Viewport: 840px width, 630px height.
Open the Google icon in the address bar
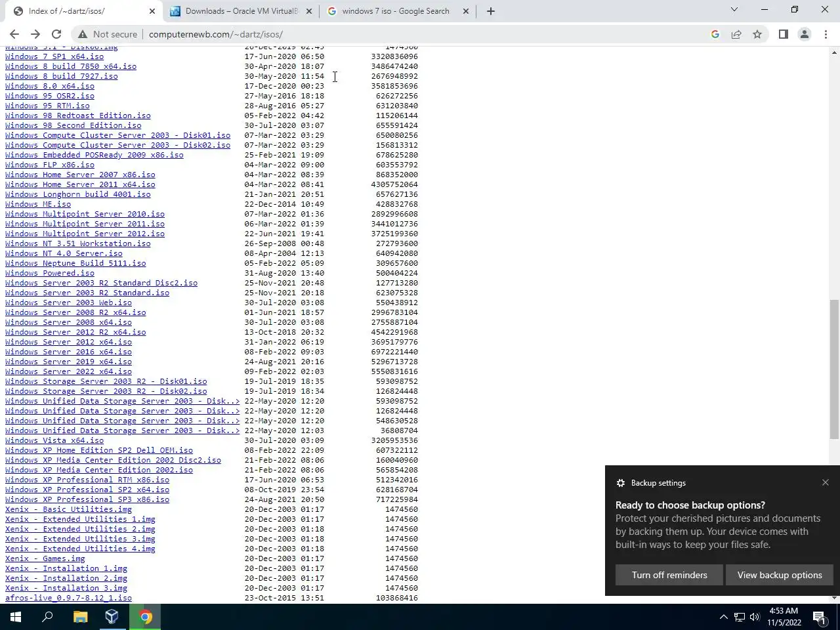(x=715, y=34)
